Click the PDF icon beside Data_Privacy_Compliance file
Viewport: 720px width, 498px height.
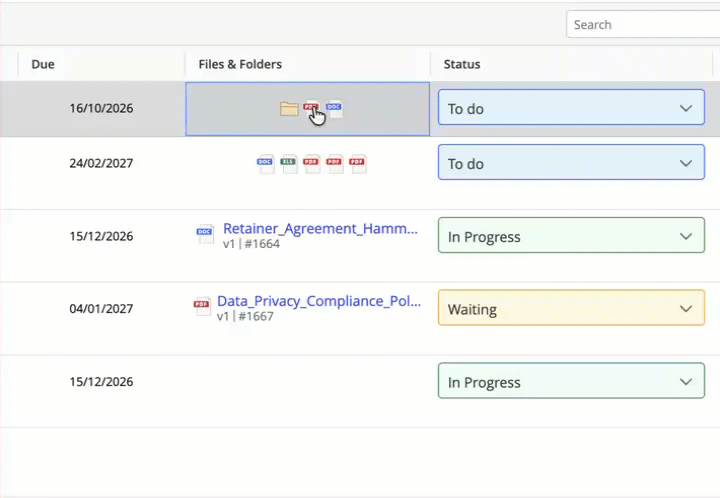pyautogui.click(x=202, y=306)
